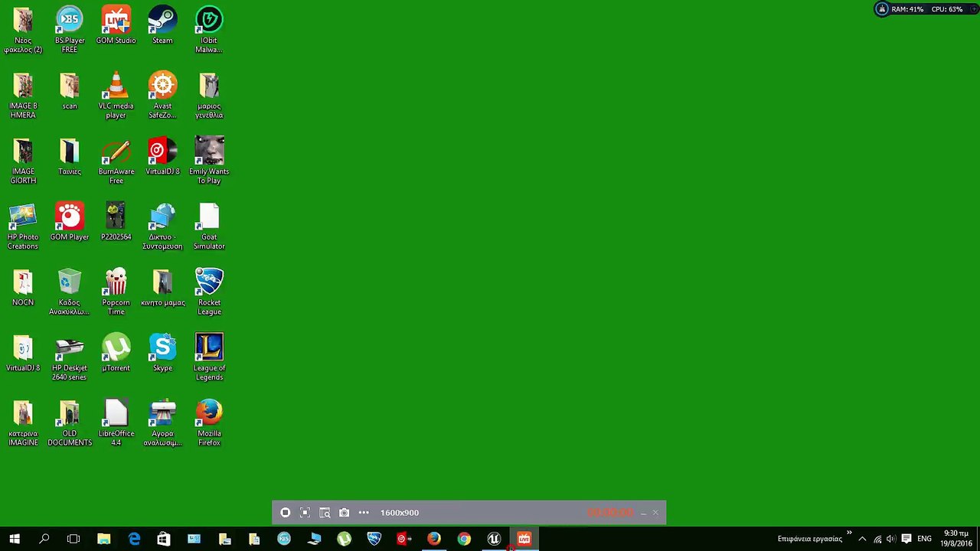
Task: Select the full-screen capture area icon
Action: 305,513
